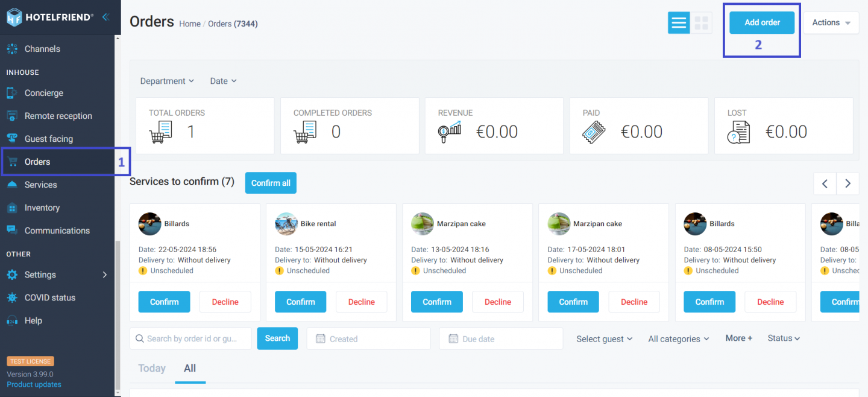Expand More + filters

coord(739,338)
